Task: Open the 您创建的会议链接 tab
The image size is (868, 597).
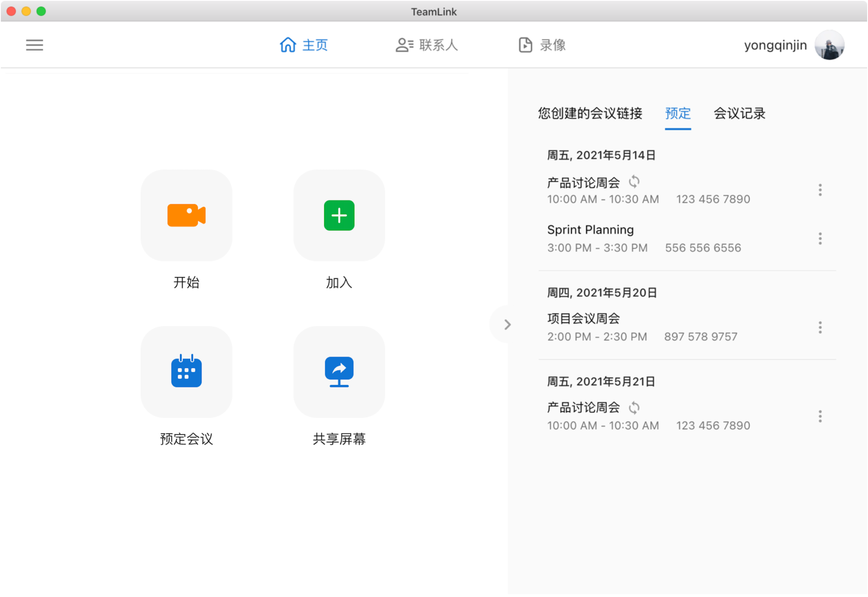Action: point(590,113)
